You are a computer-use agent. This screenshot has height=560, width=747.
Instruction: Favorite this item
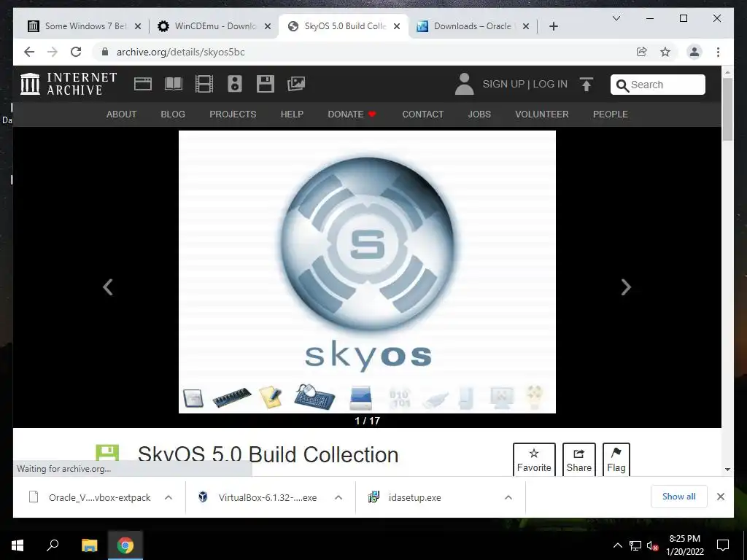534,459
